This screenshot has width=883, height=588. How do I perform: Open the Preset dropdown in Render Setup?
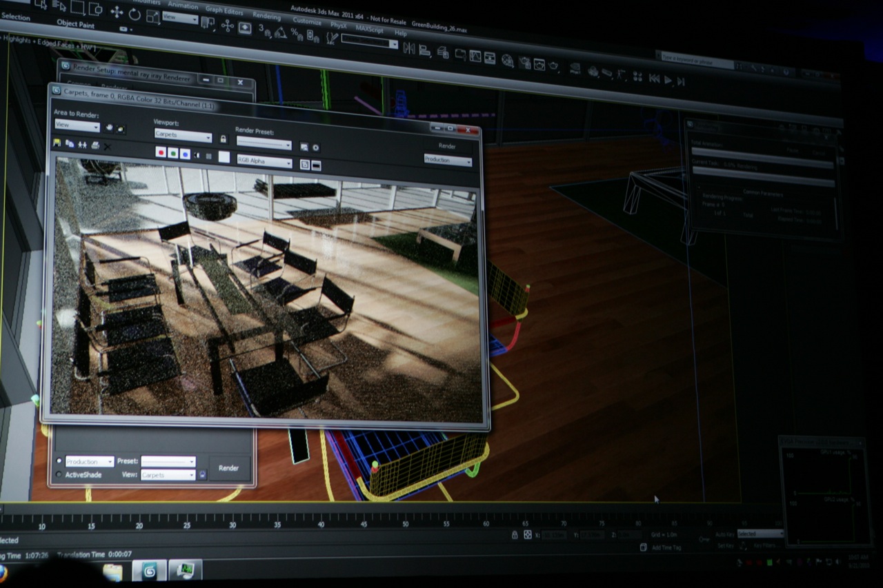(168, 461)
